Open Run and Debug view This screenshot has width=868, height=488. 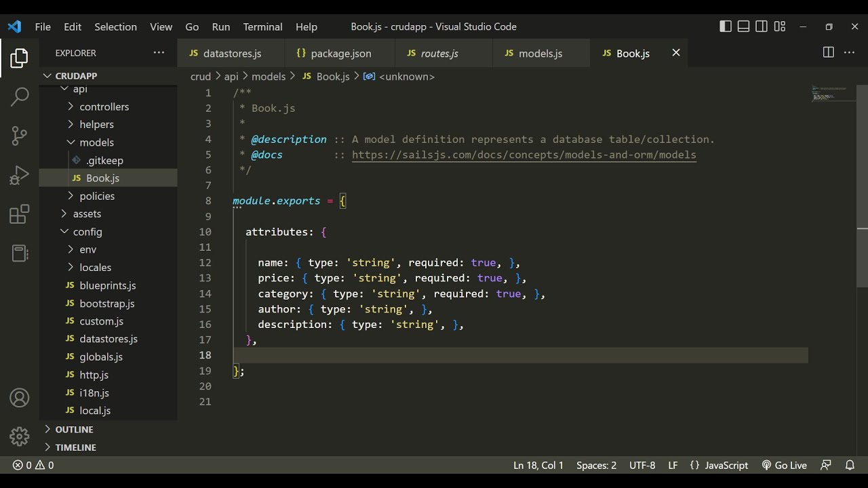coord(20,176)
